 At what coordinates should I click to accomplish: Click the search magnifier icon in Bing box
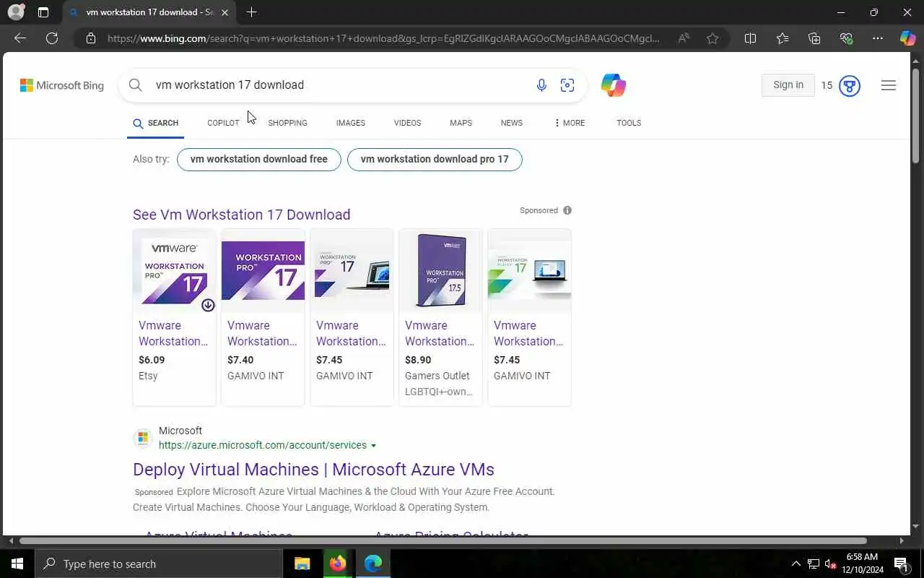pos(136,85)
